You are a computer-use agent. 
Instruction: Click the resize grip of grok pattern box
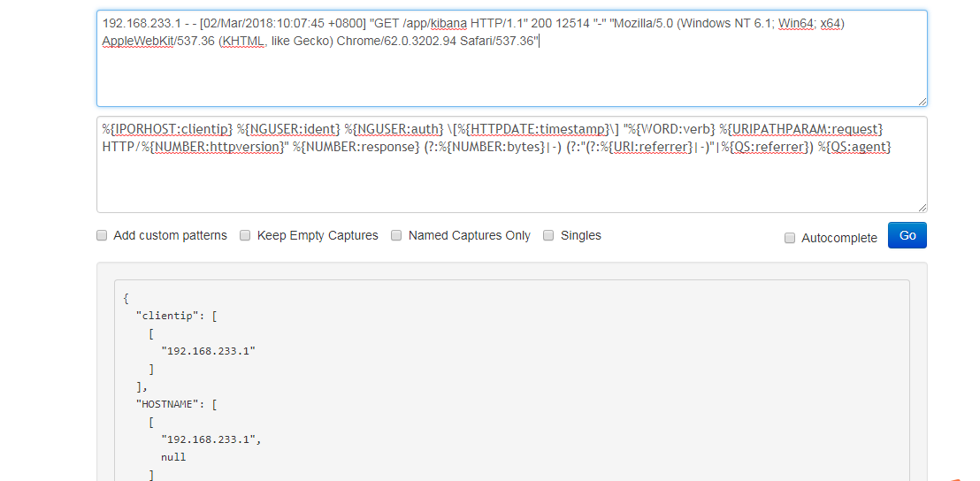point(923,208)
